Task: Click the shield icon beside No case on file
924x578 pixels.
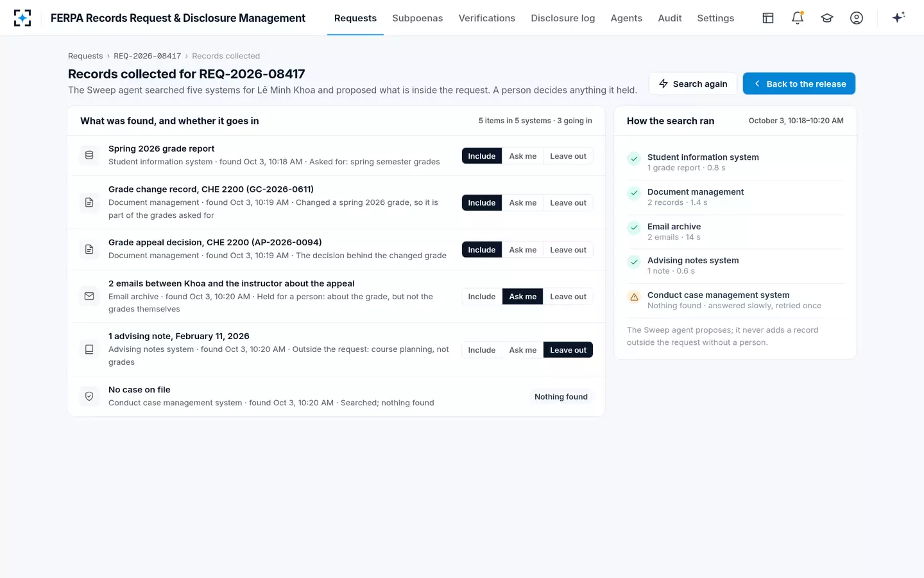Action: [89, 396]
